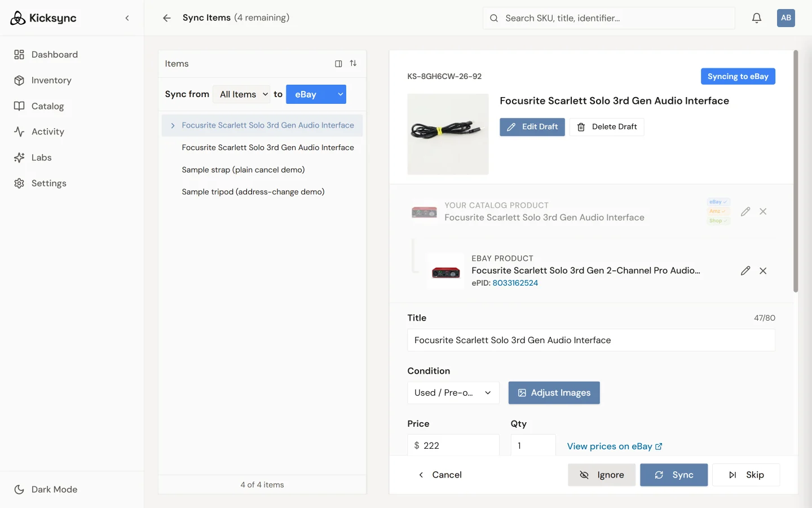Remove the eBay product match
Screen dimensions: 812x508
pyautogui.click(x=763, y=271)
